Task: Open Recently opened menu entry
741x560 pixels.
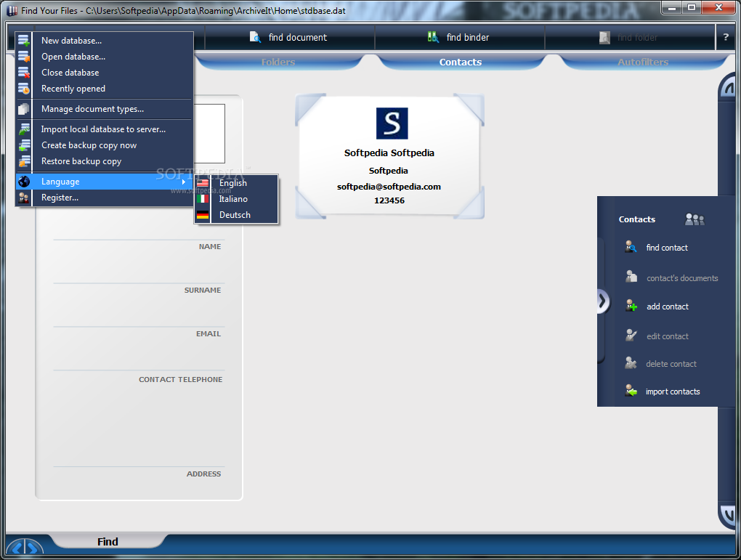Action: [105, 89]
